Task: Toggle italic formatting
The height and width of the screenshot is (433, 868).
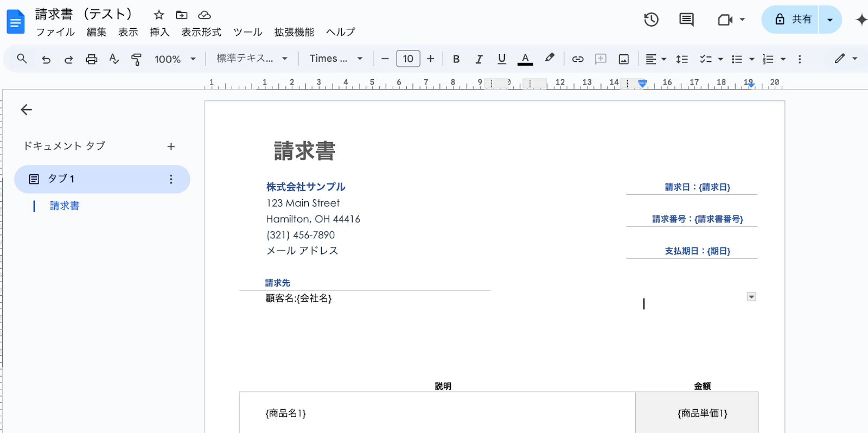Action: click(x=479, y=59)
